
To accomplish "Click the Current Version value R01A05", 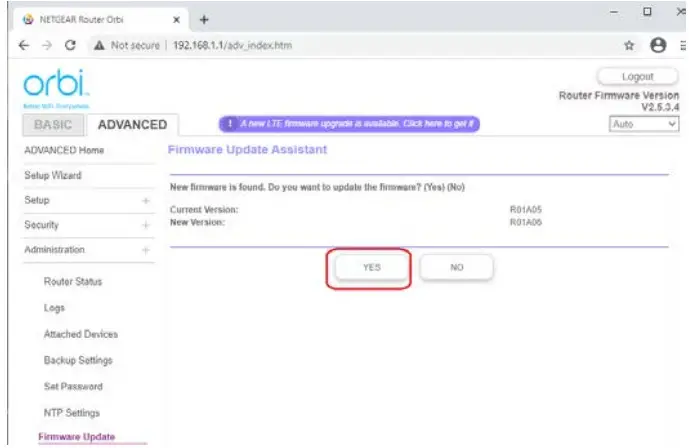I will click(x=526, y=210).
